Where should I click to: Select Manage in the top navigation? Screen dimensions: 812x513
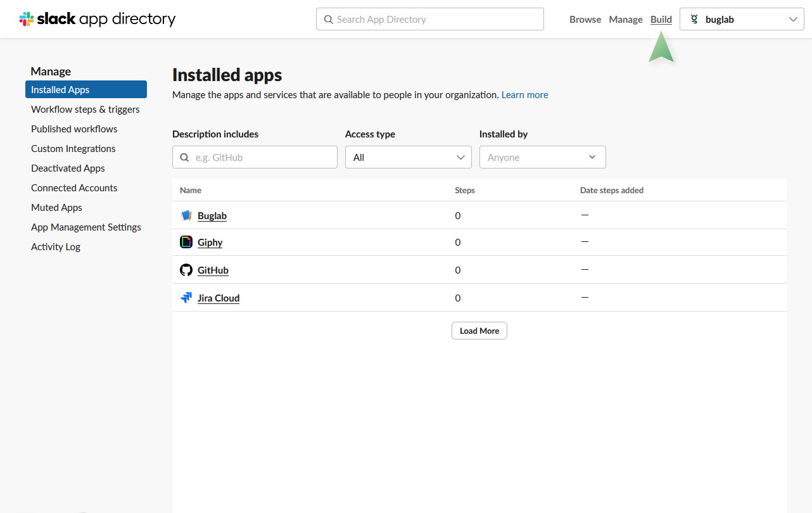tap(626, 20)
